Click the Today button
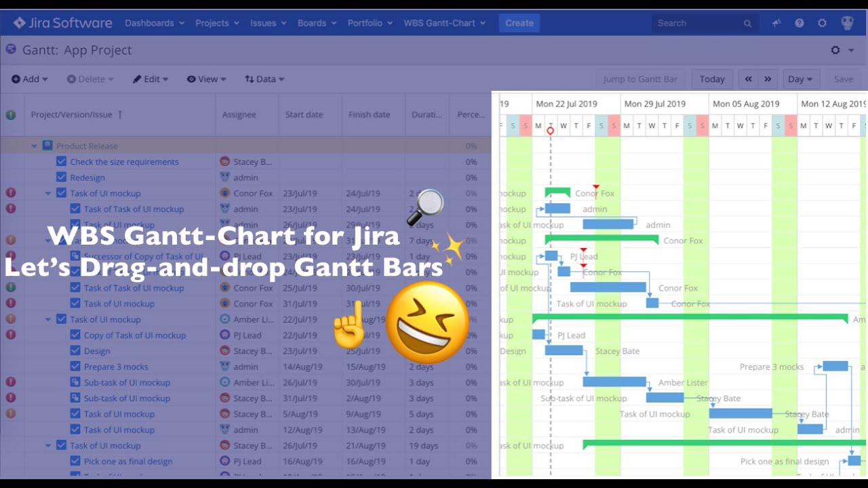This screenshot has width=868, height=488. pos(712,79)
